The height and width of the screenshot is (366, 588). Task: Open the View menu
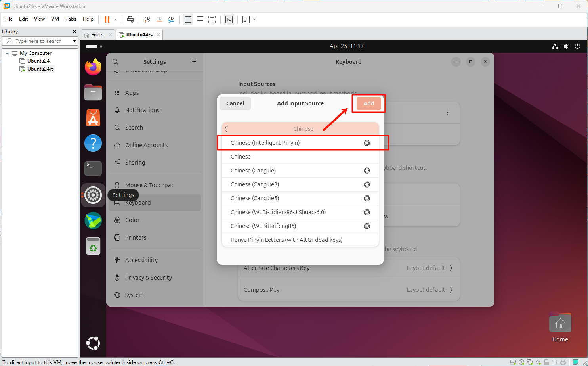point(39,19)
